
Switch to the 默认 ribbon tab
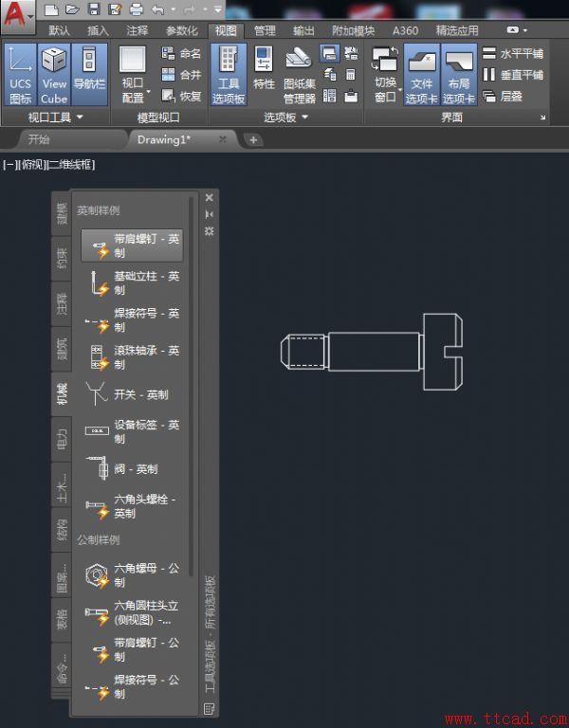59,30
